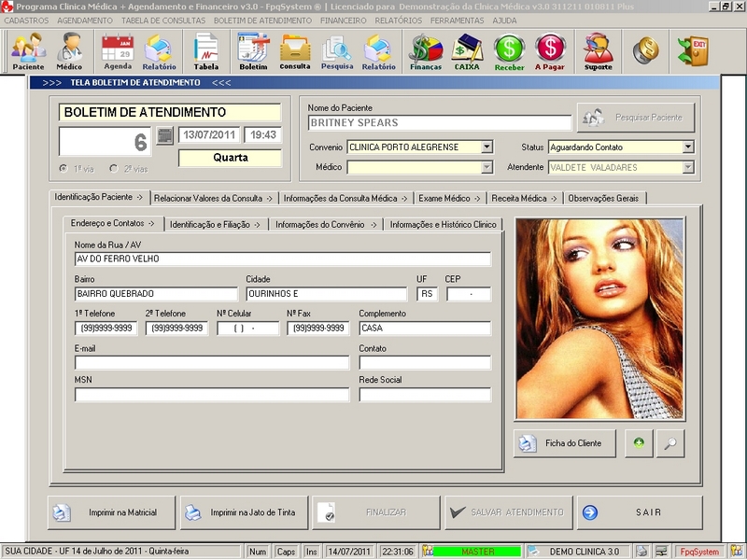Open the Paciente toolbar icon
The image size is (747, 560).
(x=28, y=51)
